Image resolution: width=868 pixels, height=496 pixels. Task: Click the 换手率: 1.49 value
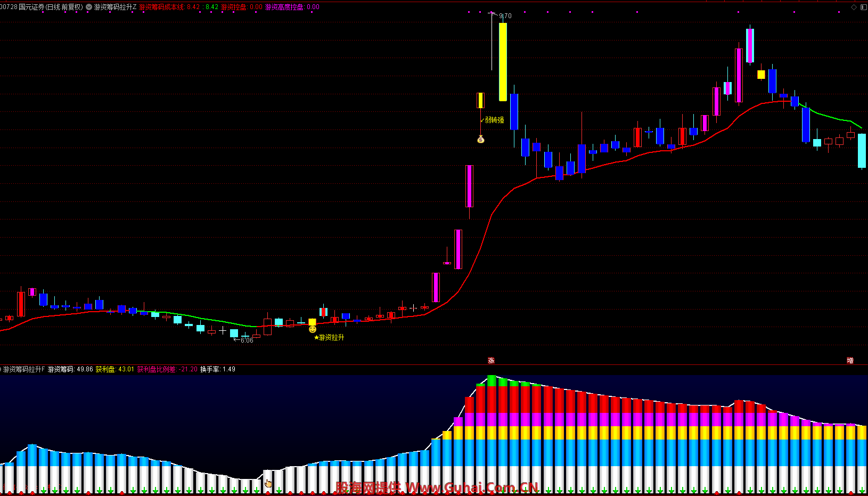(218, 369)
